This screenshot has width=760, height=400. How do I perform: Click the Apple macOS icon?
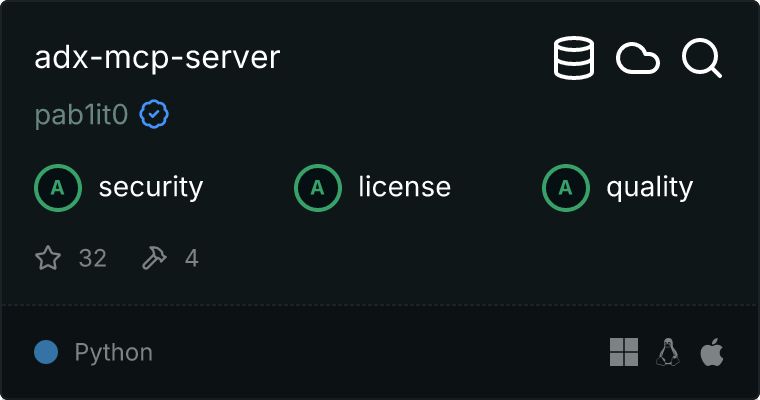click(x=711, y=352)
